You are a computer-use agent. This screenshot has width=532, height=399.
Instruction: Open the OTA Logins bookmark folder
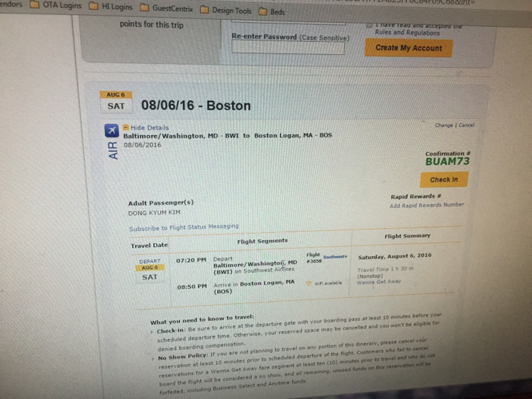(x=56, y=6)
